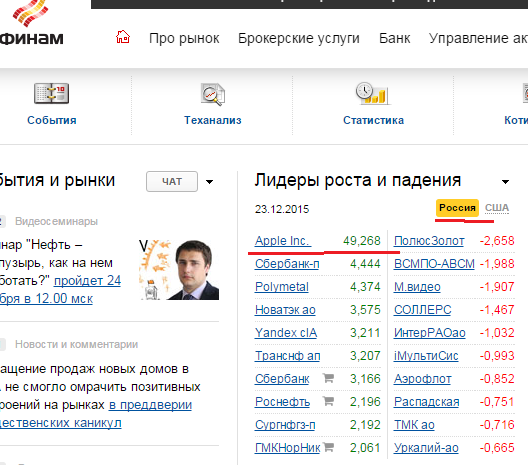Open the Сбербанк ordinary stock link
The image size is (528, 465).
coord(282,379)
